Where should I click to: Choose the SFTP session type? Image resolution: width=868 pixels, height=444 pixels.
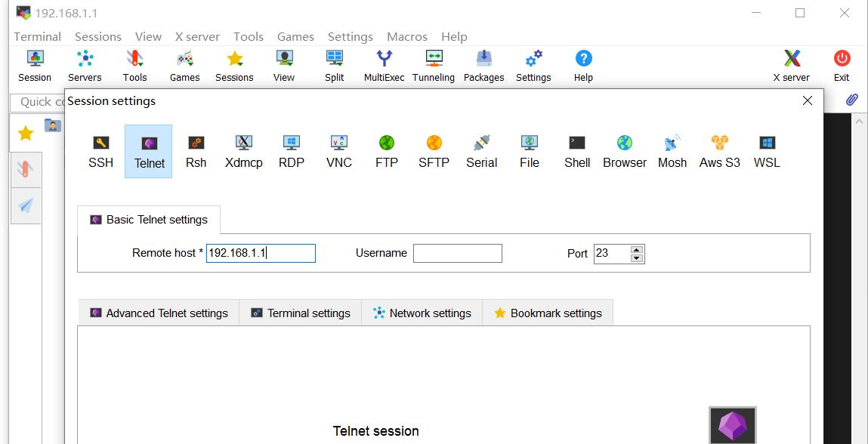tap(434, 152)
